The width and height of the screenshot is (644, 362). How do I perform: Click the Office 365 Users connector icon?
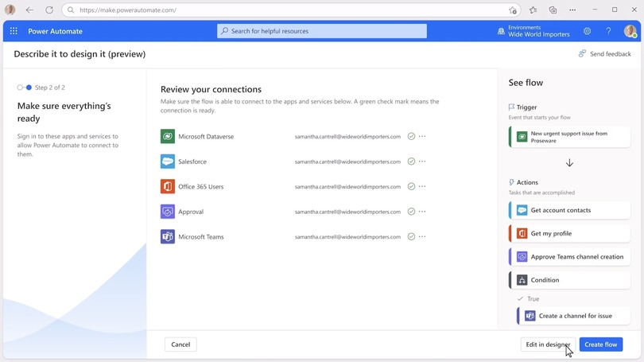tap(168, 186)
